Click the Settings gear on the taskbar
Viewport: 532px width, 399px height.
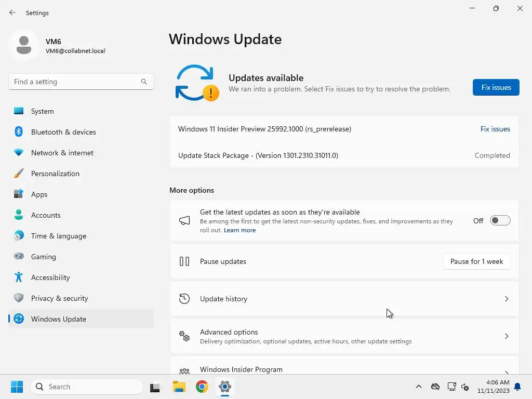tap(224, 387)
